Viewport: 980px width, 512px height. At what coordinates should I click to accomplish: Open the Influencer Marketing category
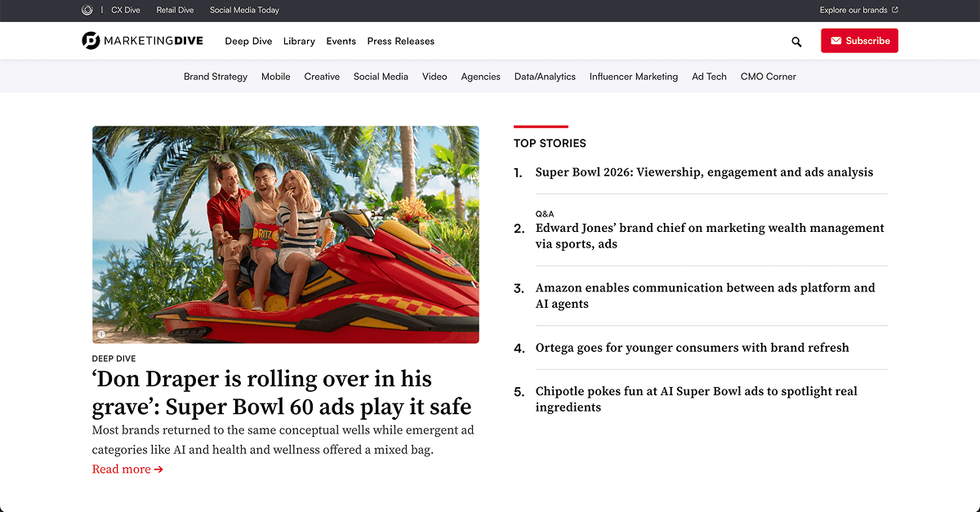(634, 76)
